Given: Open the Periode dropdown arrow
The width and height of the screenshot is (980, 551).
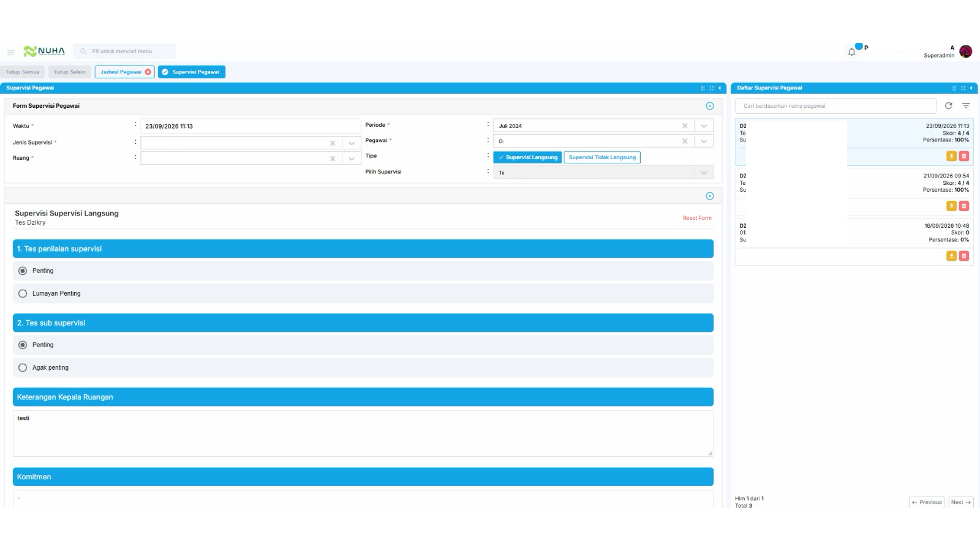Looking at the screenshot, I should pos(704,126).
